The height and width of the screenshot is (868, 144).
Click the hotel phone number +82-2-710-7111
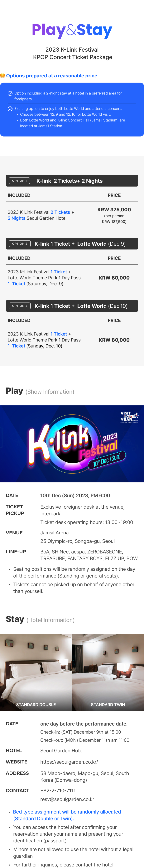click(58, 790)
